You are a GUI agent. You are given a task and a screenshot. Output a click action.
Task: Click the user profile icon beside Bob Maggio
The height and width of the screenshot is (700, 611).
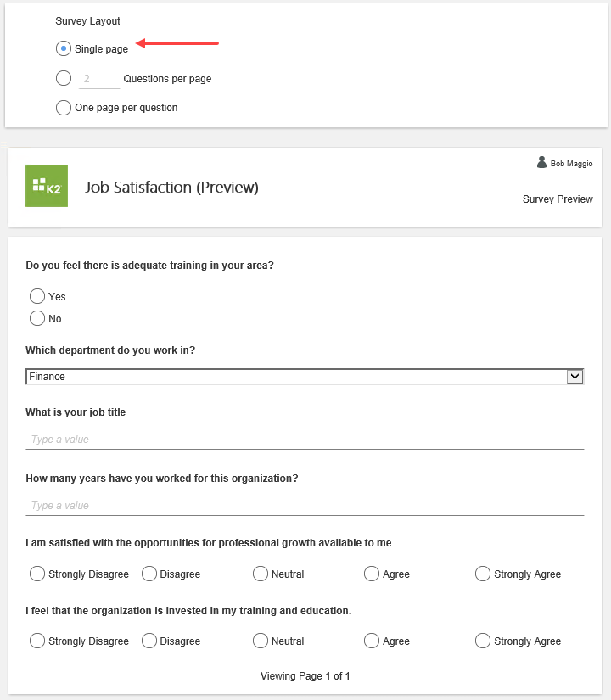coord(541,162)
